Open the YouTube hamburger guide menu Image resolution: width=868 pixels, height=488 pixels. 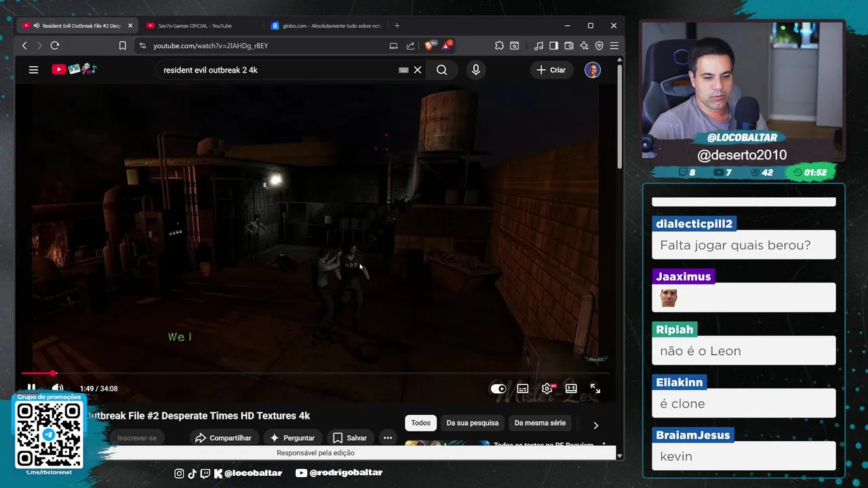(x=33, y=70)
